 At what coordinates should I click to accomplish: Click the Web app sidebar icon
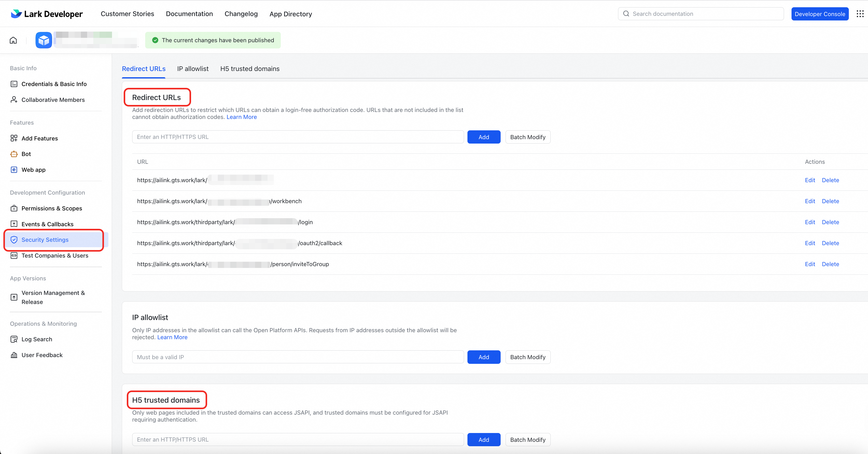pyautogui.click(x=14, y=170)
